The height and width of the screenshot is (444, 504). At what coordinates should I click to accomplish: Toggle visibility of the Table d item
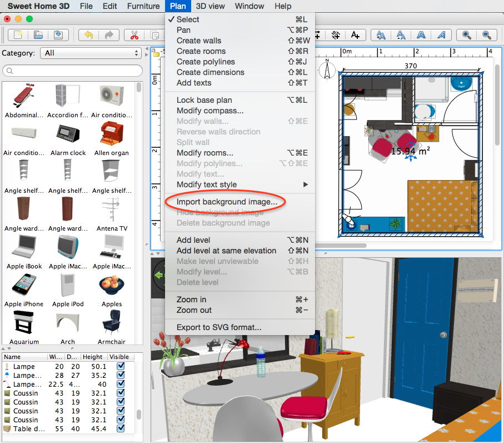[121, 428]
